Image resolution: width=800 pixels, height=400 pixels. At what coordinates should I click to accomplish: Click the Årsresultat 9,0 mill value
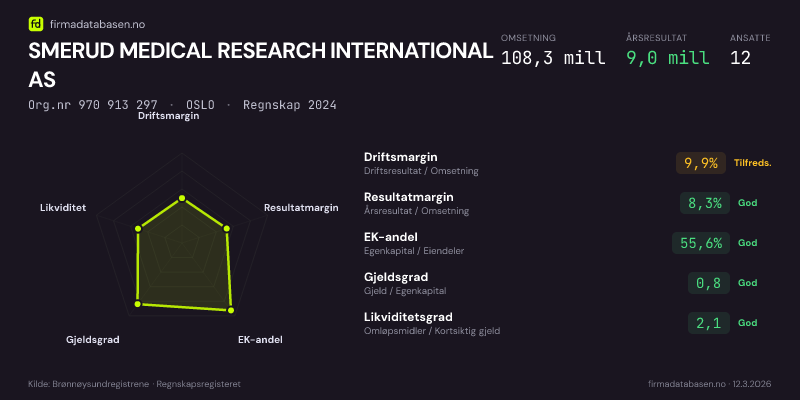667,58
